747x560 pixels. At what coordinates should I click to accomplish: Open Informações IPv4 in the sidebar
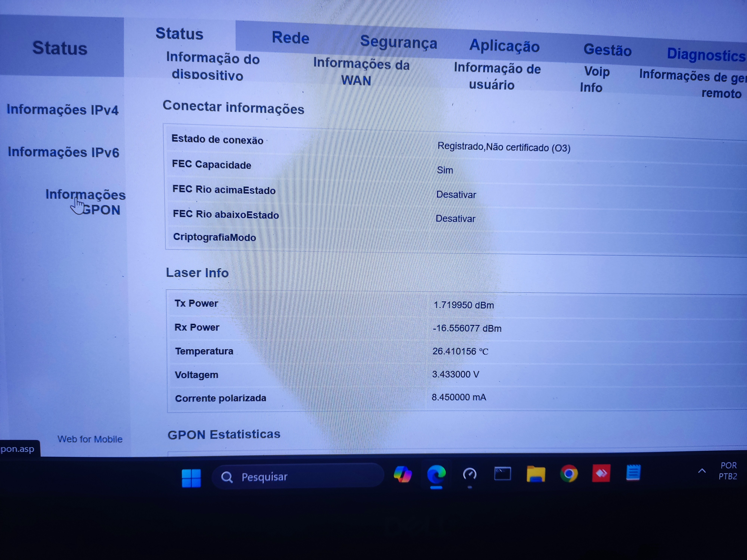pyautogui.click(x=63, y=110)
